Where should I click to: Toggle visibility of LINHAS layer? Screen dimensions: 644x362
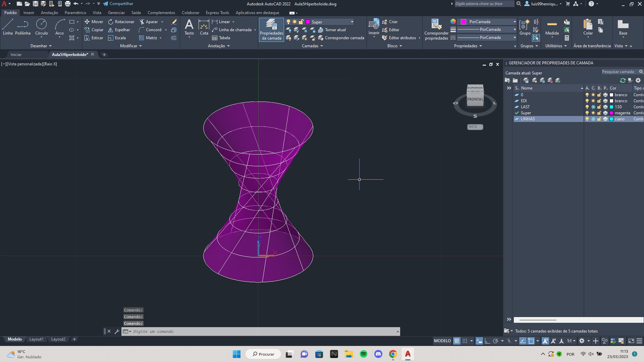pyautogui.click(x=586, y=119)
